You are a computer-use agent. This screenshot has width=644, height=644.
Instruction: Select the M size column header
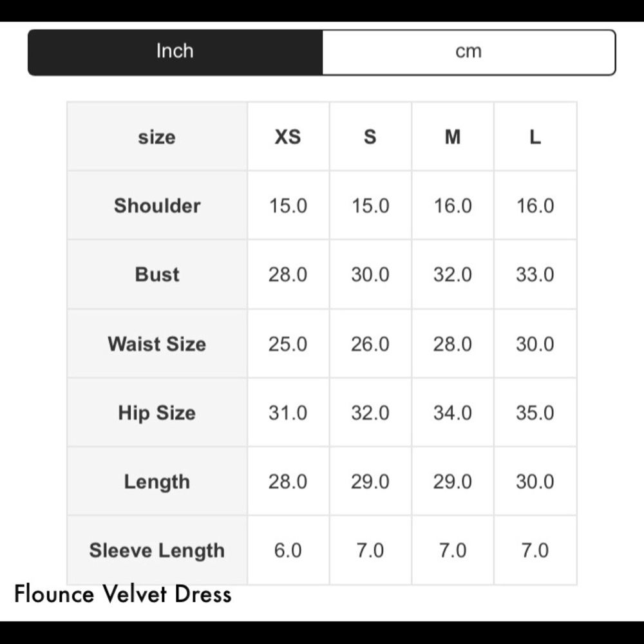click(x=452, y=137)
